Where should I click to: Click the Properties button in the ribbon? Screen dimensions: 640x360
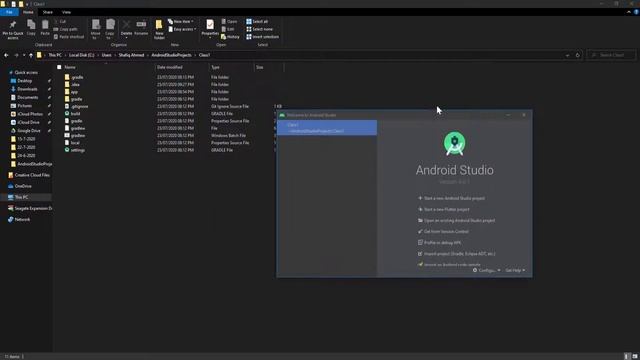[210, 29]
